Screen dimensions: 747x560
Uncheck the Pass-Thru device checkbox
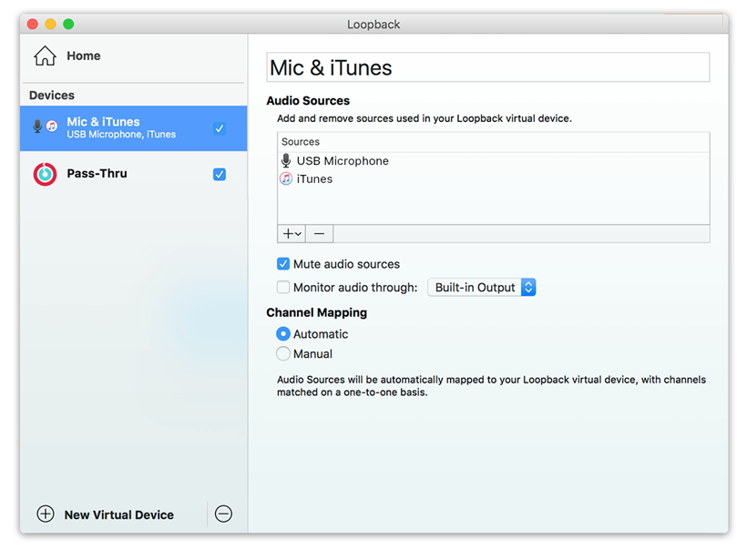220,174
